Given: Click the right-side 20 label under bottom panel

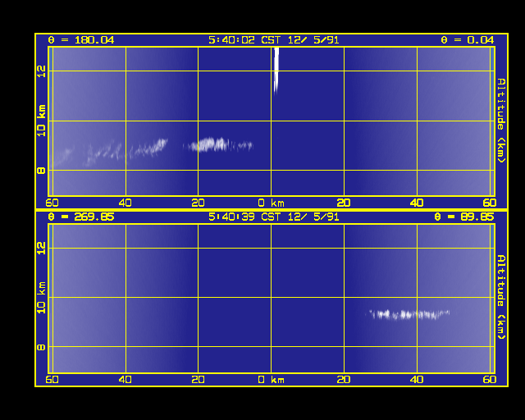Looking at the screenshot, I should [x=344, y=380].
